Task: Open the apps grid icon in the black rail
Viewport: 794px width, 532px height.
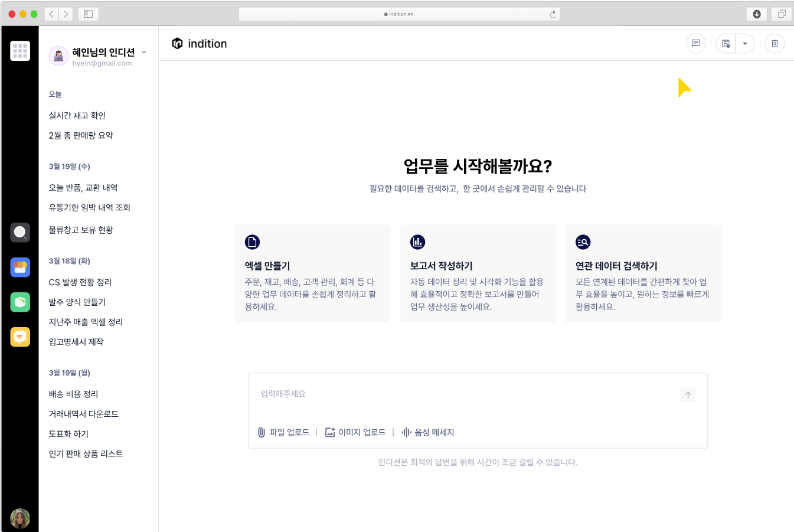Action: [20, 51]
